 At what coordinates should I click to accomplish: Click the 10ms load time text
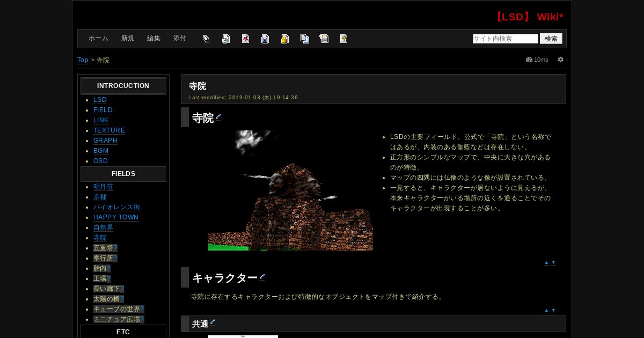point(541,60)
